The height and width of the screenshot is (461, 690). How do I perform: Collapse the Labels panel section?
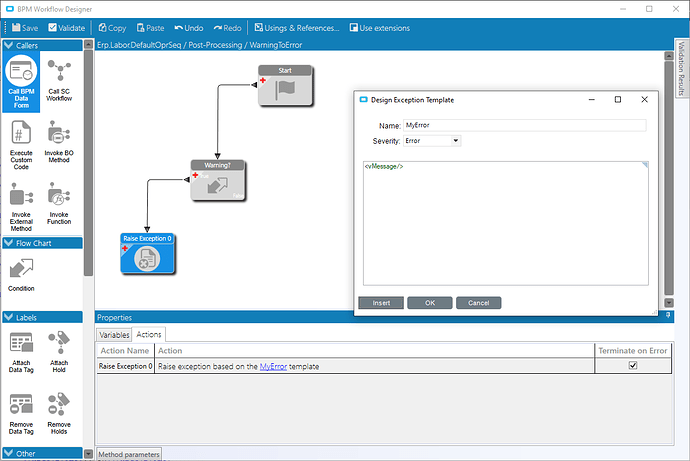tap(8, 317)
